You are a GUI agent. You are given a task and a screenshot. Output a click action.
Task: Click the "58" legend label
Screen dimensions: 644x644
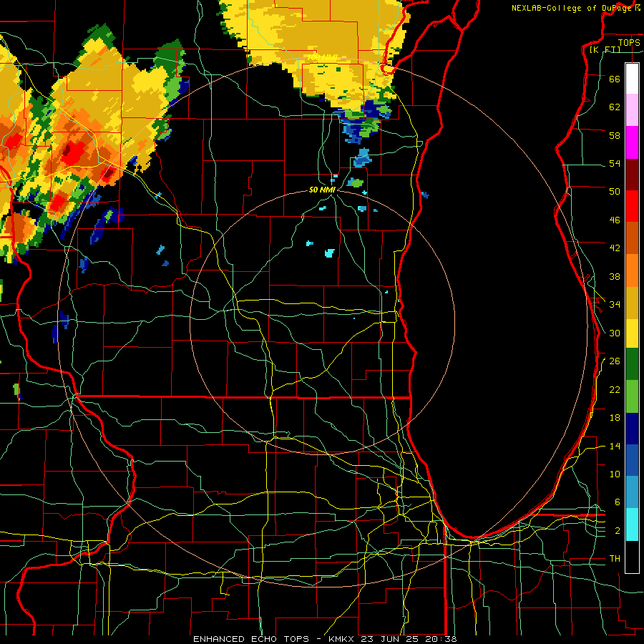(x=615, y=135)
